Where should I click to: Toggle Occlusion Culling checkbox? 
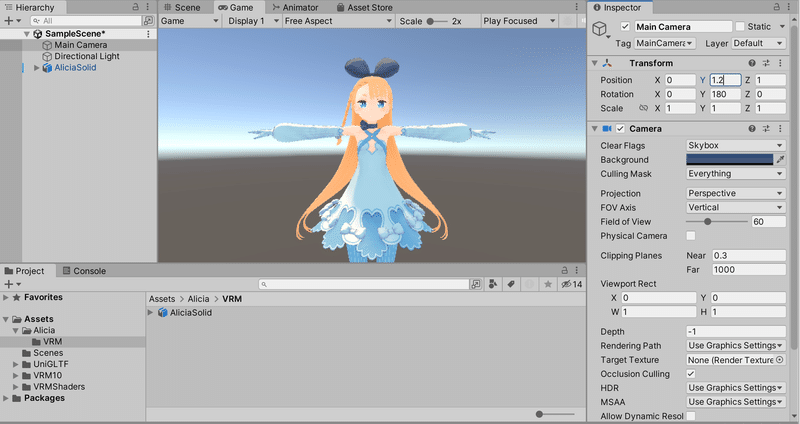pos(691,374)
